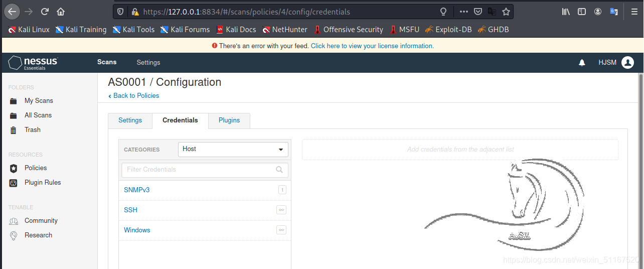This screenshot has height=269, width=644.
Task: Toggle the browser sidebar icon
Action: [x=582, y=11]
